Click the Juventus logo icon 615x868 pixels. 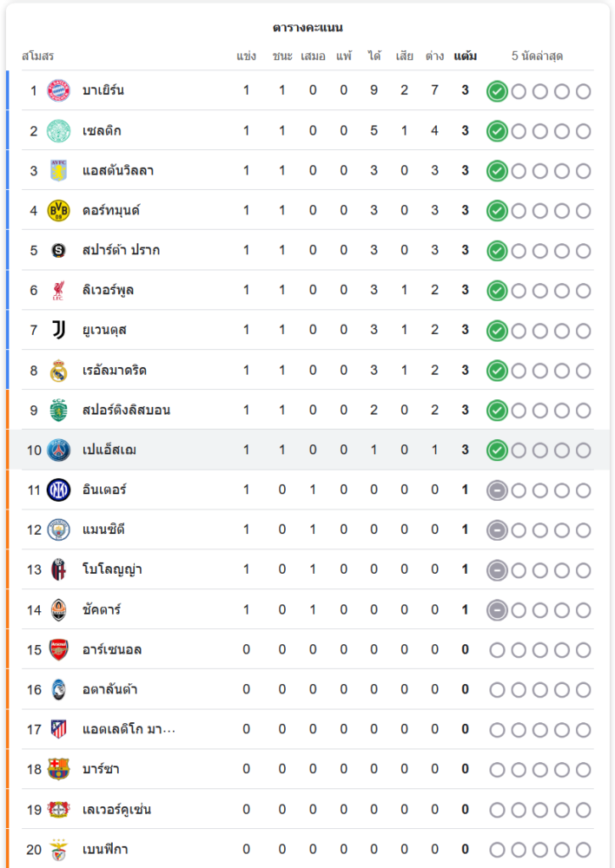pyautogui.click(x=58, y=330)
